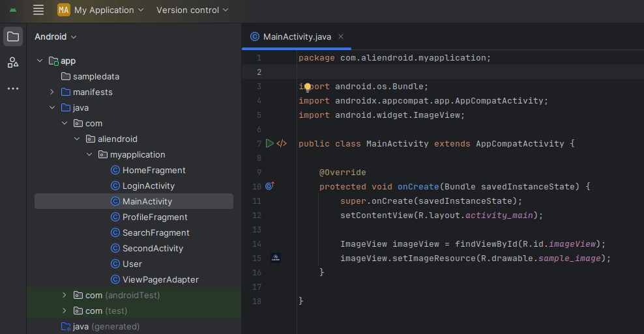
Task: Click the ProfileFragment class icon
Action: 115,217
